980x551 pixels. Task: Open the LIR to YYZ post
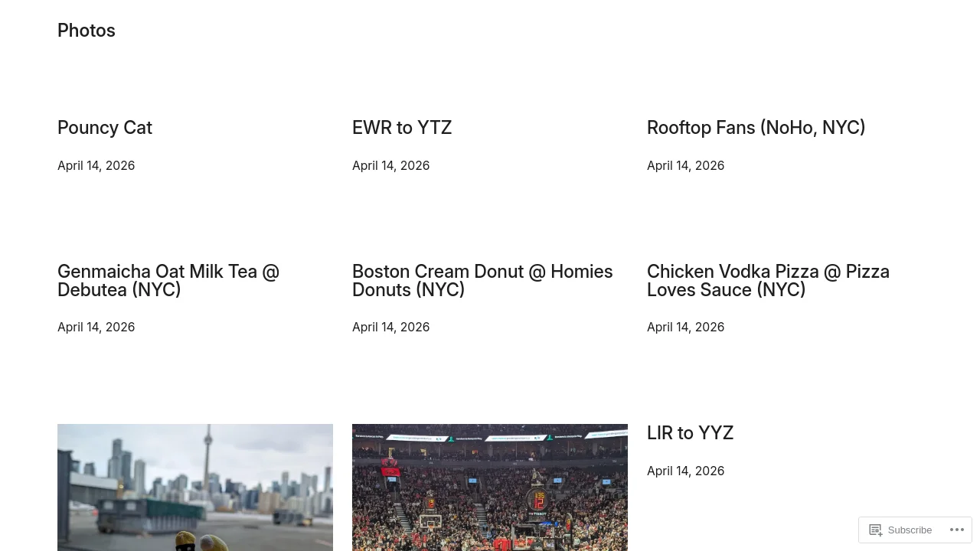[x=690, y=433]
